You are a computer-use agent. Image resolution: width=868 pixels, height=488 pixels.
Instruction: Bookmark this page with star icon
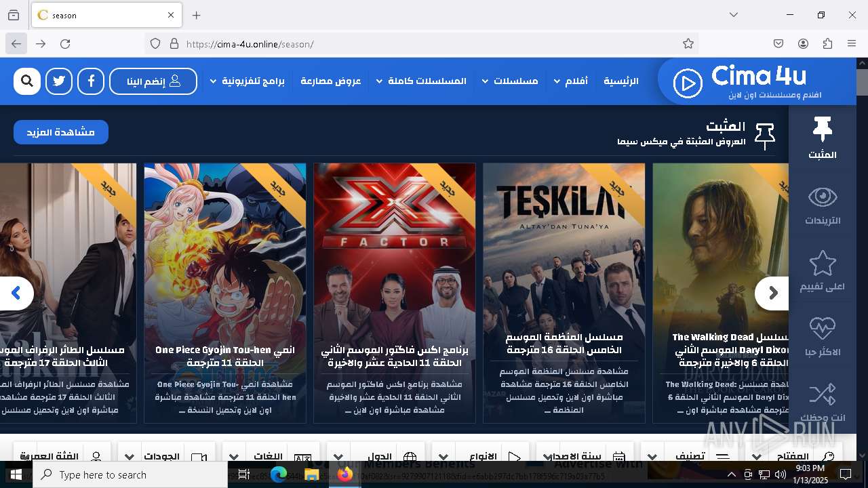[688, 43]
